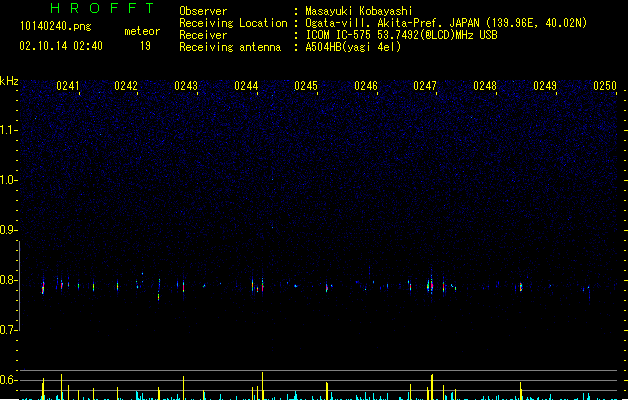The height and width of the screenshot is (400, 629).
Task: Select observer name Masayuki Kobayashi
Action: click(359, 11)
